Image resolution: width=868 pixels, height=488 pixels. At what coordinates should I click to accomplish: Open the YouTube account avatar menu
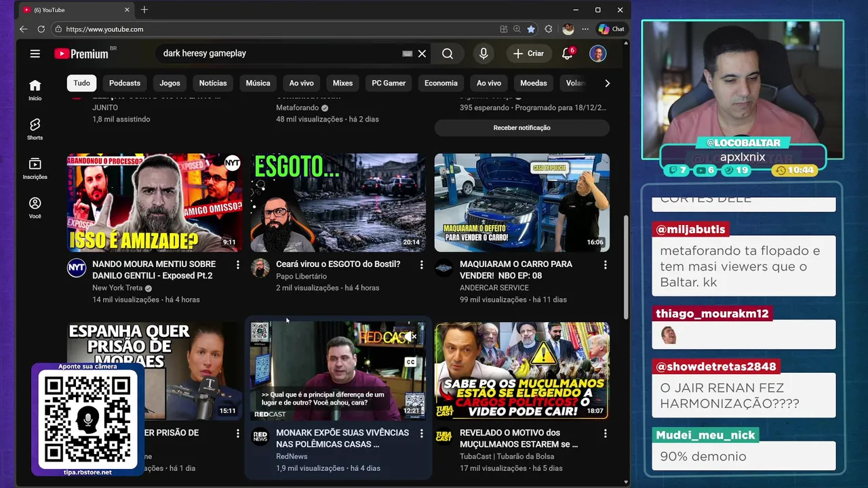(597, 54)
